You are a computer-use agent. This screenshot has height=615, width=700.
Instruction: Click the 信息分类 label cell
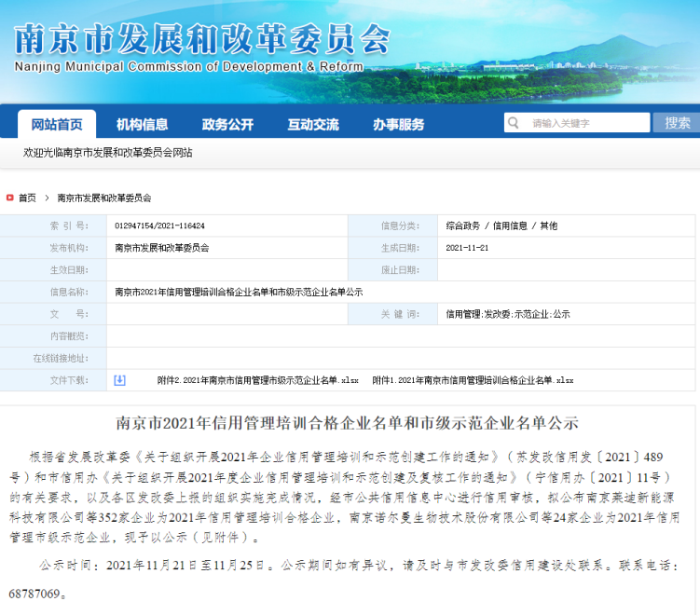coord(392,225)
